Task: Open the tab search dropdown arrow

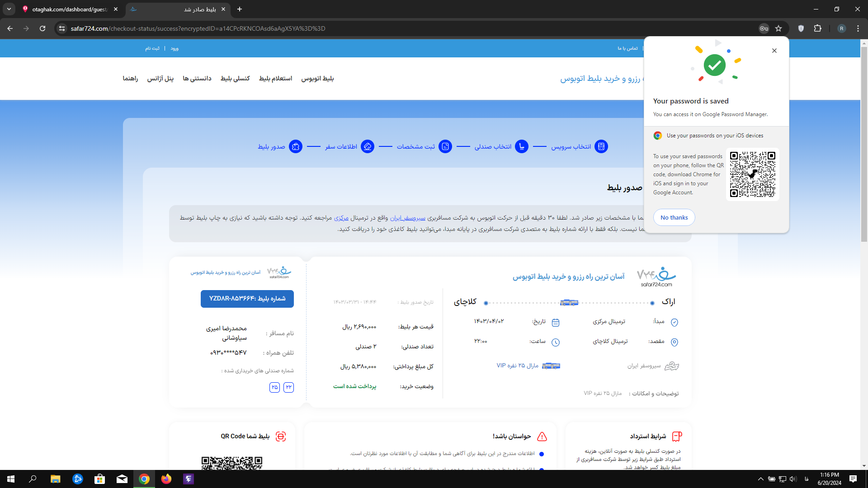Action: coord(9,9)
